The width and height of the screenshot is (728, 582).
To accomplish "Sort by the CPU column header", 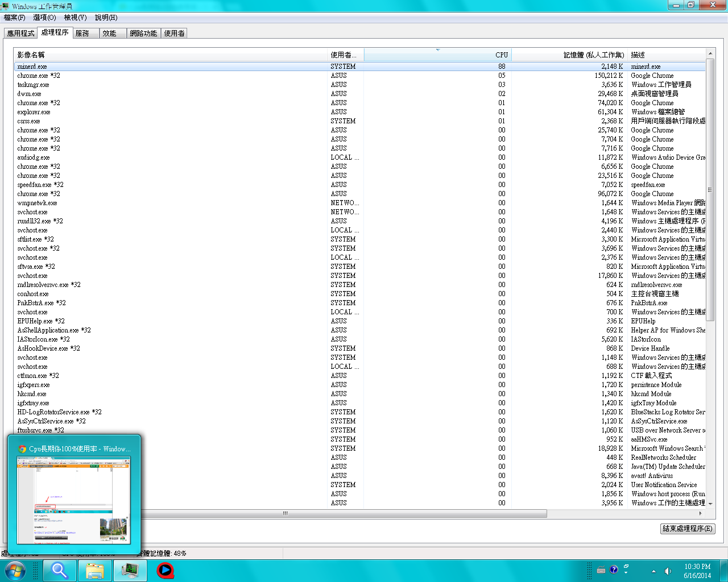I will (437, 55).
